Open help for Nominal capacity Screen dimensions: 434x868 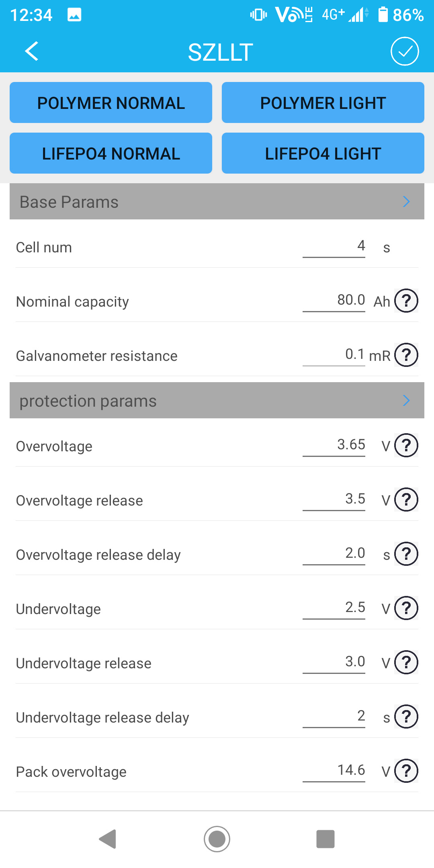(406, 301)
